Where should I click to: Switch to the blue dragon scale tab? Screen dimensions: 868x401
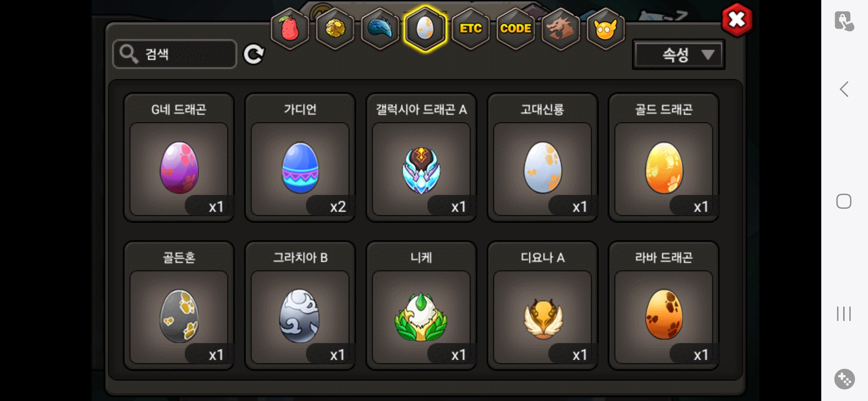[x=380, y=29]
